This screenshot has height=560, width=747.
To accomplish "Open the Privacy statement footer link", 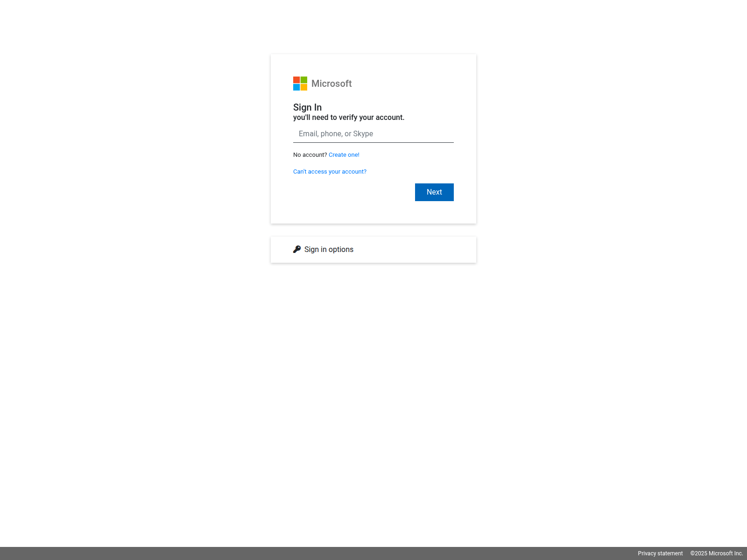I will point(660,553).
